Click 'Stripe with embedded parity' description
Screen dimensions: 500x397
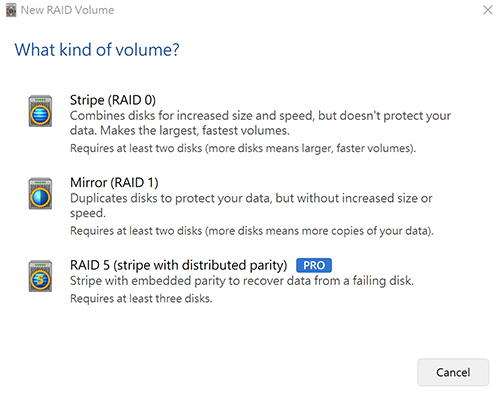(242, 281)
